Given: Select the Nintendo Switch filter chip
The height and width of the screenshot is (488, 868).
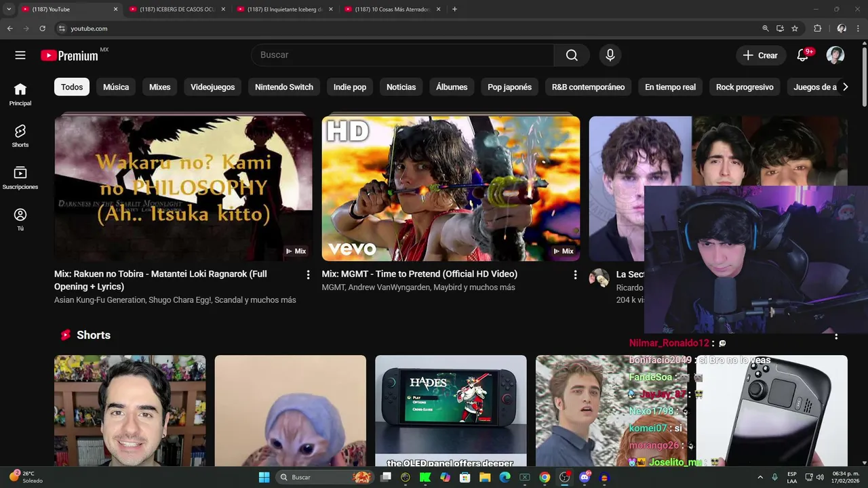Looking at the screenshot, I should (284, 87).
